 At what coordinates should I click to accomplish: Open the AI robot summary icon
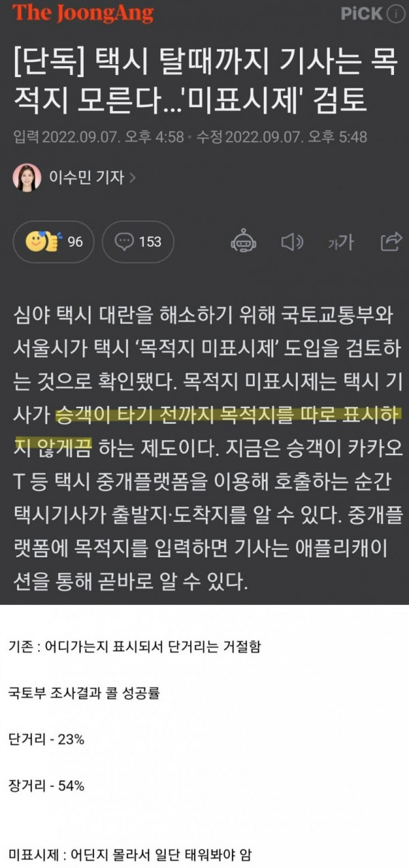pyautogui.click(x=243, y=241)
